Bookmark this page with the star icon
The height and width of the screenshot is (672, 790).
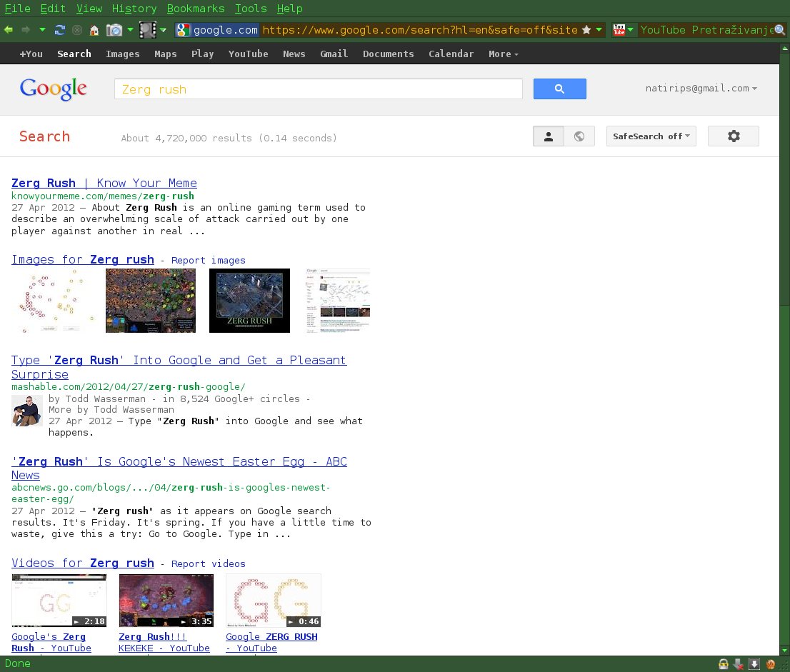(x=586, y=30)
